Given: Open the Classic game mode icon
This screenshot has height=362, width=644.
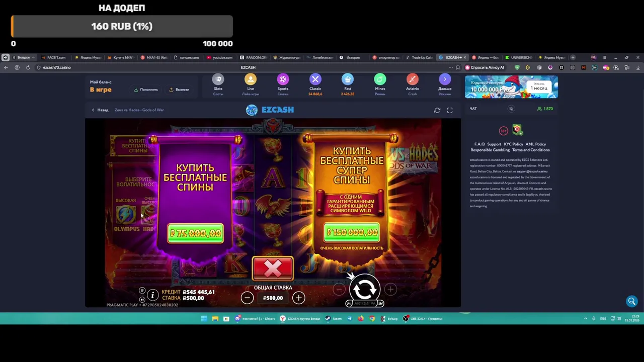Looking at the screenshot, I should point(315,79).
